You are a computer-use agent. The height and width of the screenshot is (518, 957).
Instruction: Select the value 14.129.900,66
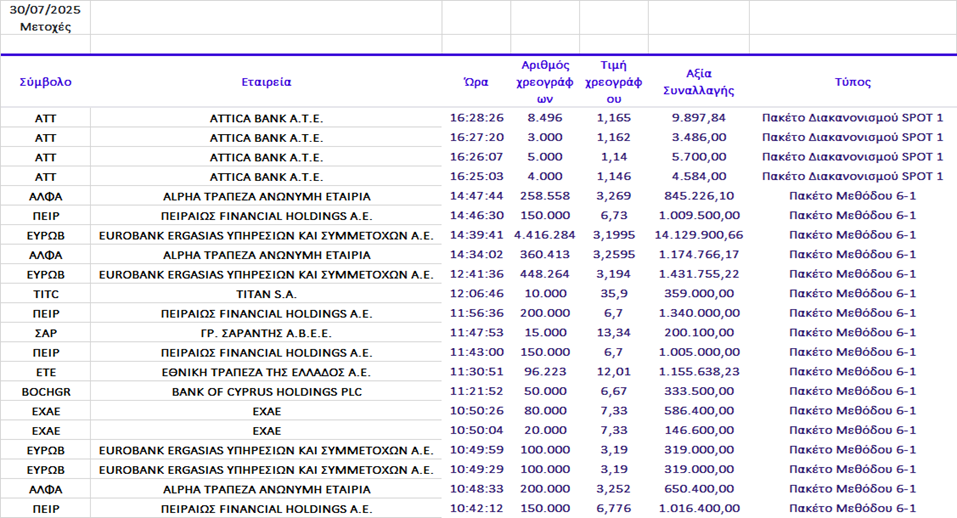pyautogui.click(x=699, y=235)
